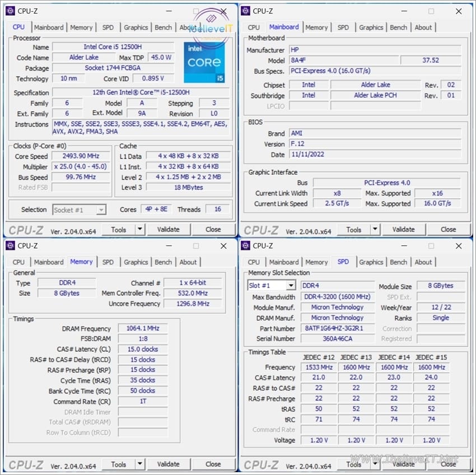Select CPU tab in the Memory window
The width and height of the screenshot is (476, 475).
(18, 262)
